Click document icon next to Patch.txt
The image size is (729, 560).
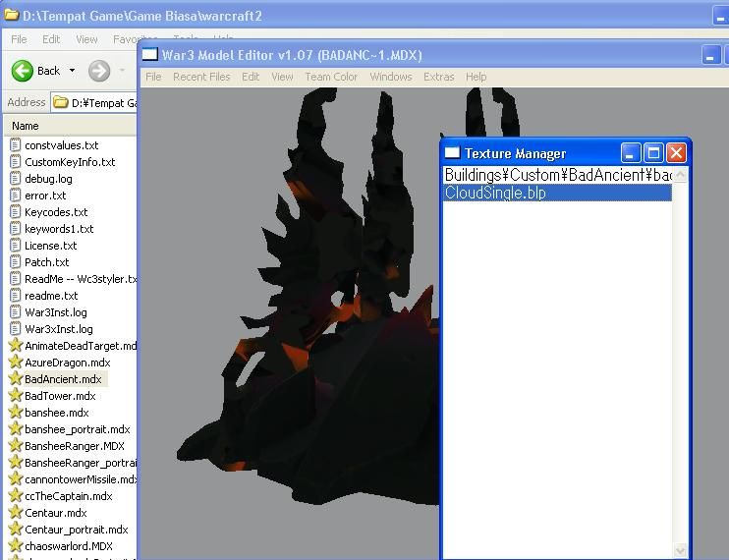[16, 262]
